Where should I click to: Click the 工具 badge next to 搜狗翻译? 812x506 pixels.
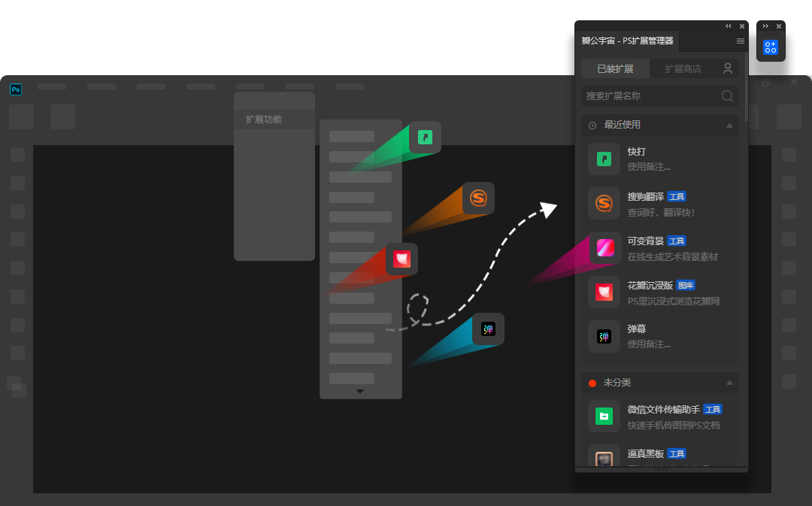[676, 196]
